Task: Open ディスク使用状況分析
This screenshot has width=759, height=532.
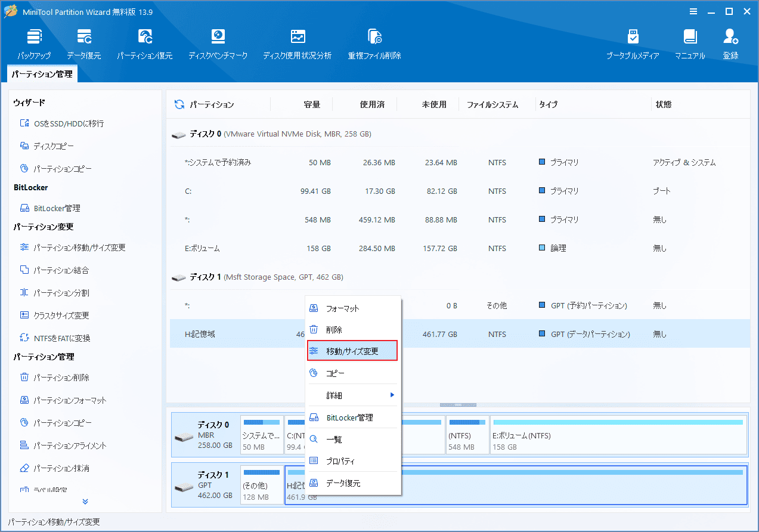Action: (x=298, y=44)
